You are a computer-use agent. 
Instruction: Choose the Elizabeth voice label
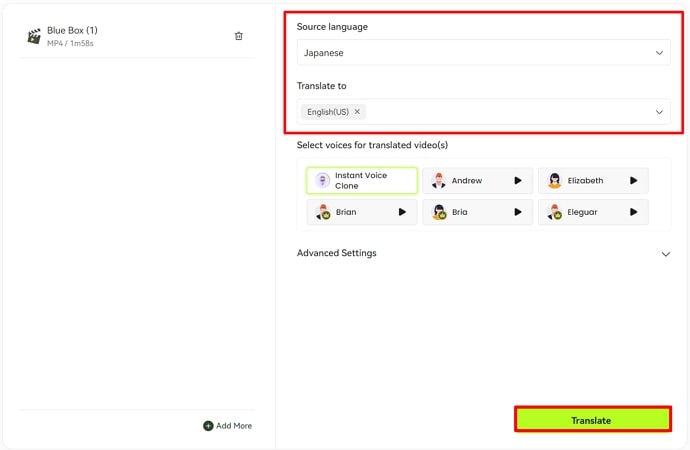[x=585, y=180]
